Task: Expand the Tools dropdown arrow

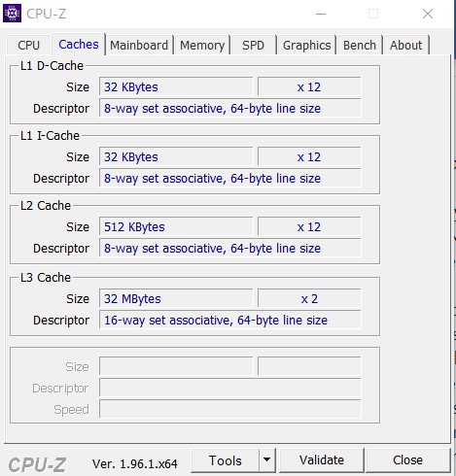Action: coord(267,459)
